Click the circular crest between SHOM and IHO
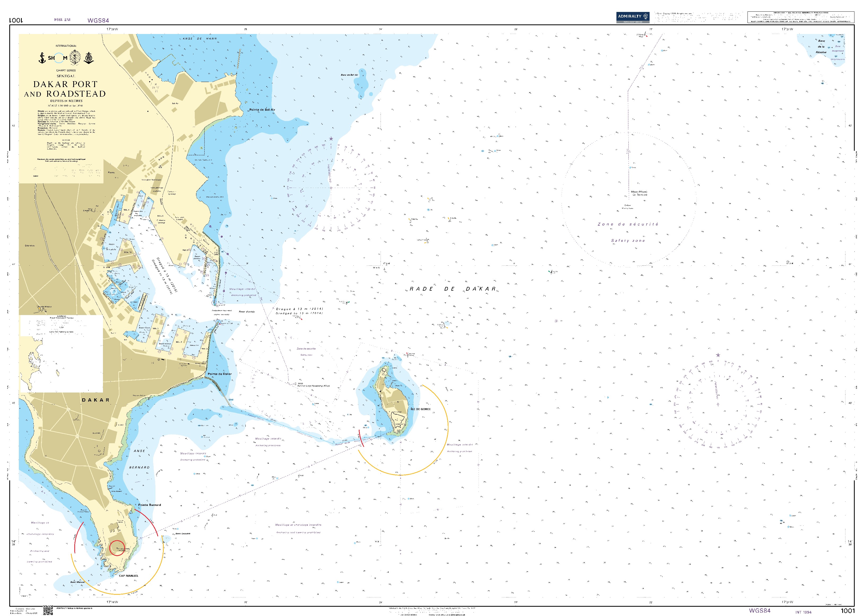The height and width of the screenshot is (616, 864). click(75, 58)
